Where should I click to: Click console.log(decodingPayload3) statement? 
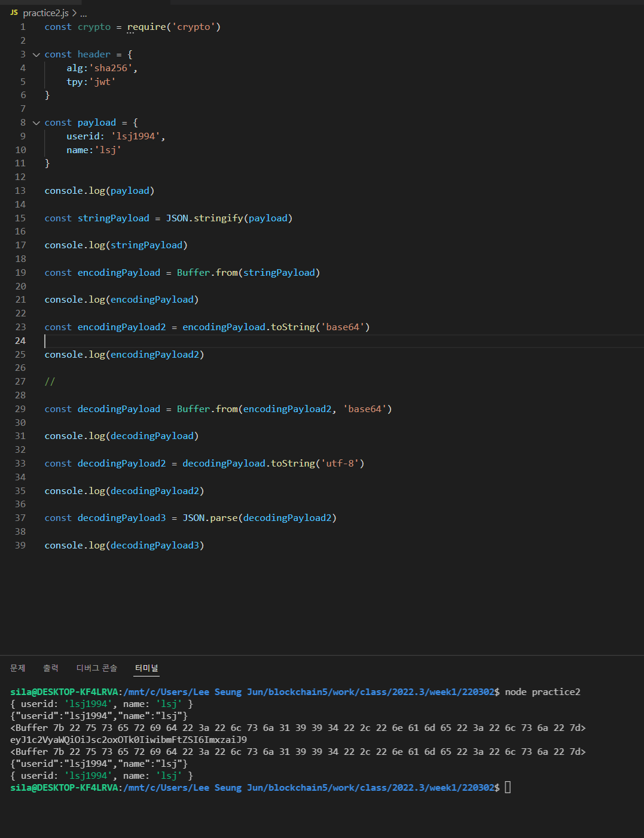pos(124,546)
